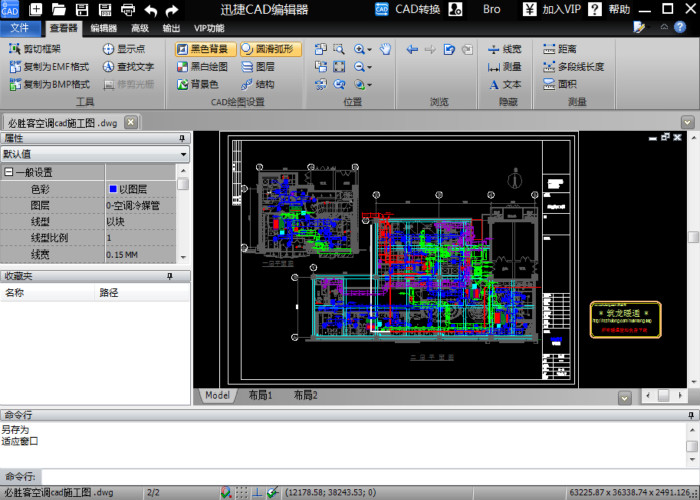Save the drawing with the first floppy icon
This screenshot has width=700, height=500.
(x=82, y=9)
